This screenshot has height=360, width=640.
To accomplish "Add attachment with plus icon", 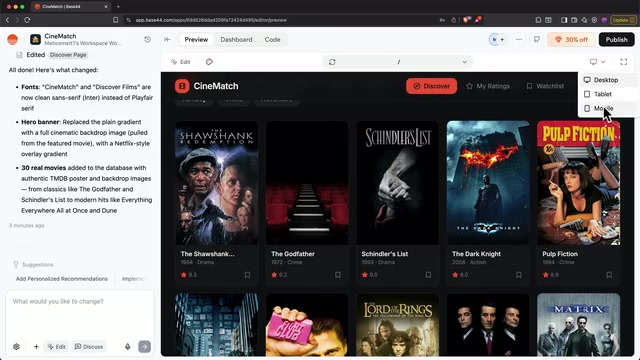I will coord(36,347).
